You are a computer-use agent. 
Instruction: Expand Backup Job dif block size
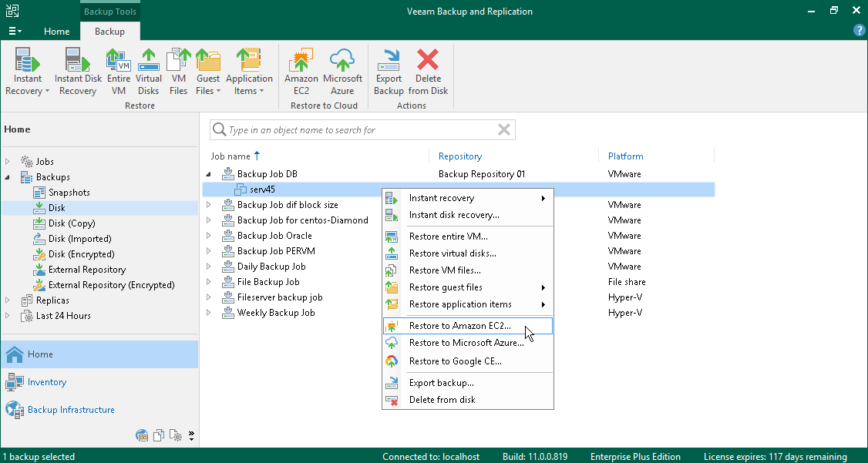(209, 205)
